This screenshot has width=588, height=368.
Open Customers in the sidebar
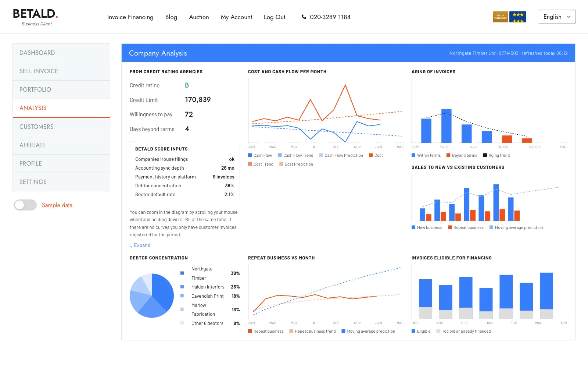(x=61, y=127)
